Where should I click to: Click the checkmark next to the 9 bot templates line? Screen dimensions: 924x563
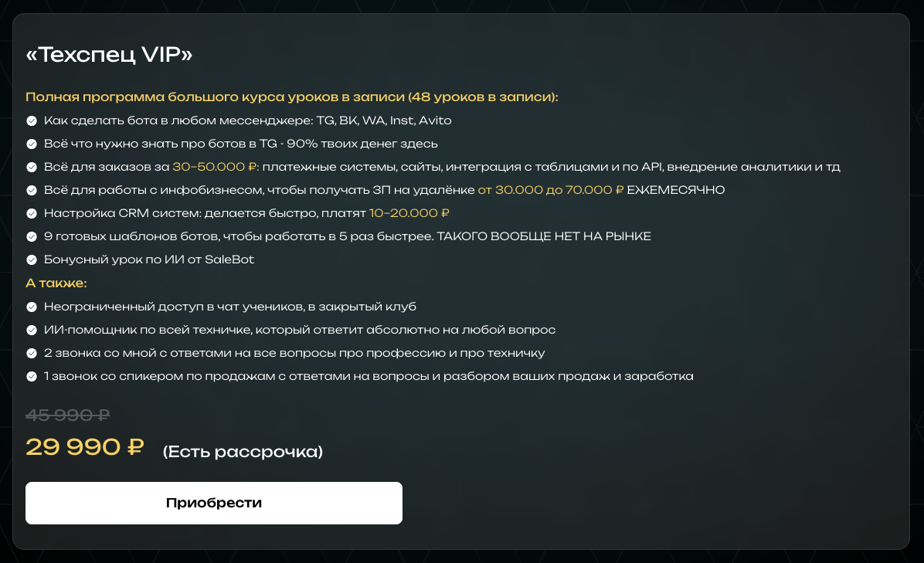coord(31,236)
